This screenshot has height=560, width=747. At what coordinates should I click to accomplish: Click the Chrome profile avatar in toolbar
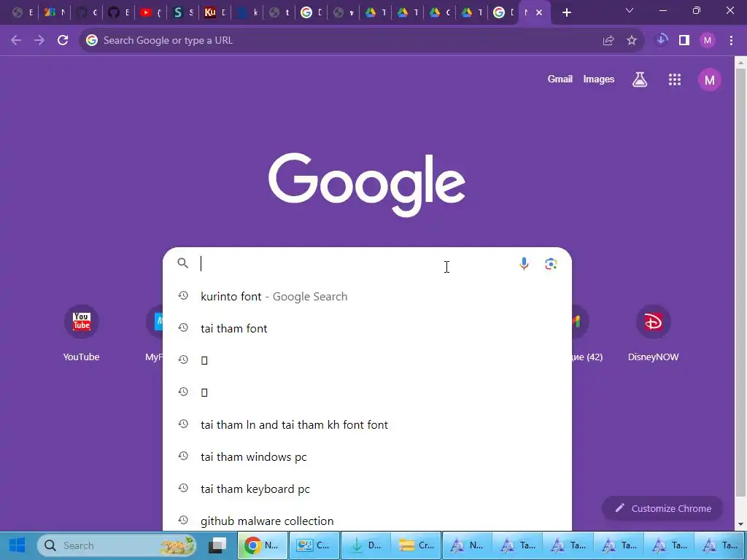pos(708,41)
